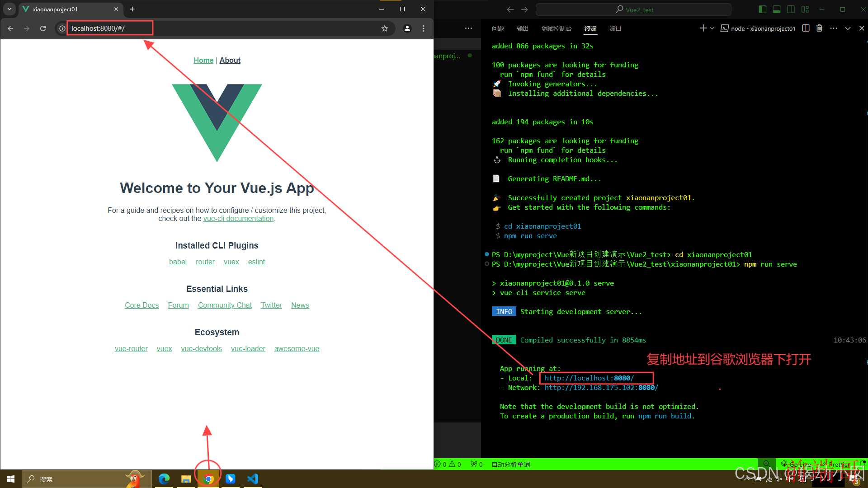Screen dimensions: 868x488
Task: Open Network http://192.168.175.102:8080/ terminal link
Action: 601,388
